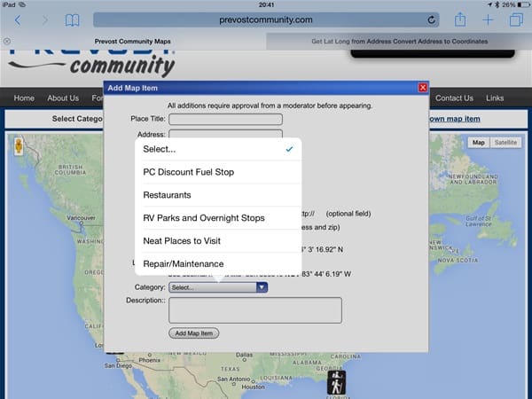Tap the Safari back arrow
Screen dimensions: 532x399
pyautogui.click(x=18, y=20)
